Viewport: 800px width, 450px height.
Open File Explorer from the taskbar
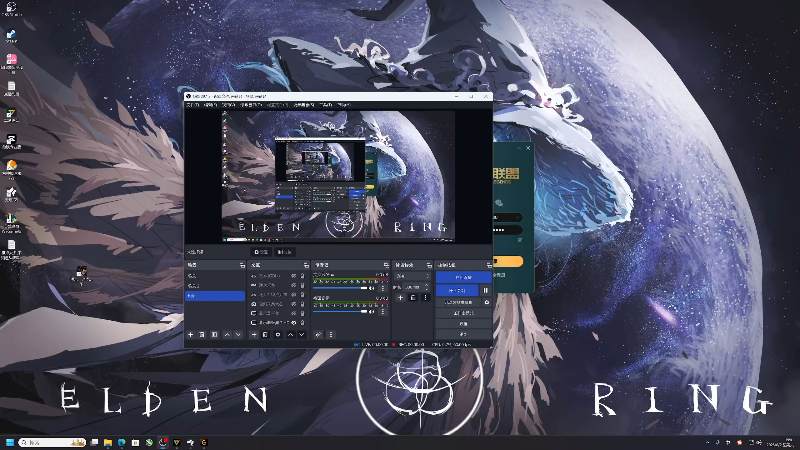[108, 442]
